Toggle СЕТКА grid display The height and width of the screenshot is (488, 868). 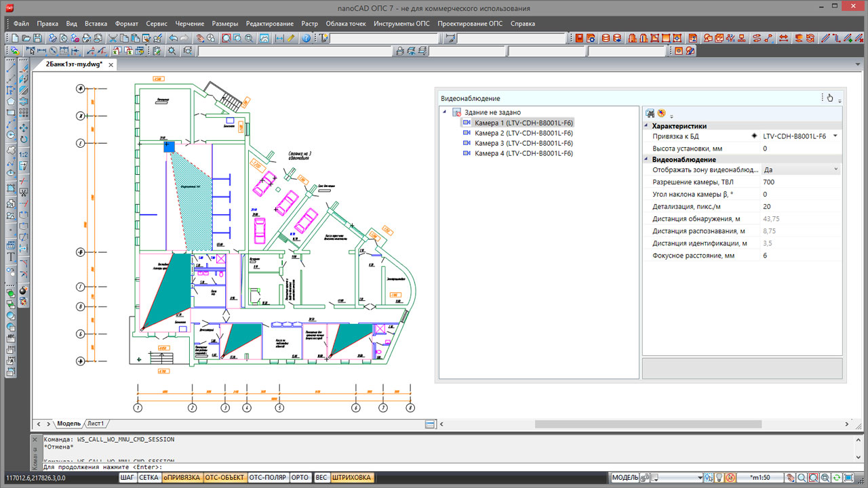pyautogui.click(x=149, y=478)
